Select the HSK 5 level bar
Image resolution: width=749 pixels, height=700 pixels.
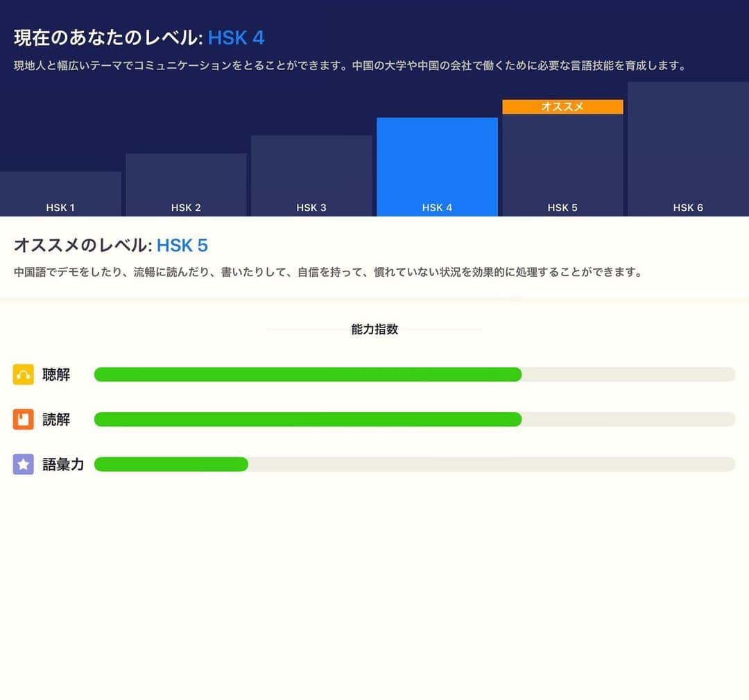(x=562, y=165)
